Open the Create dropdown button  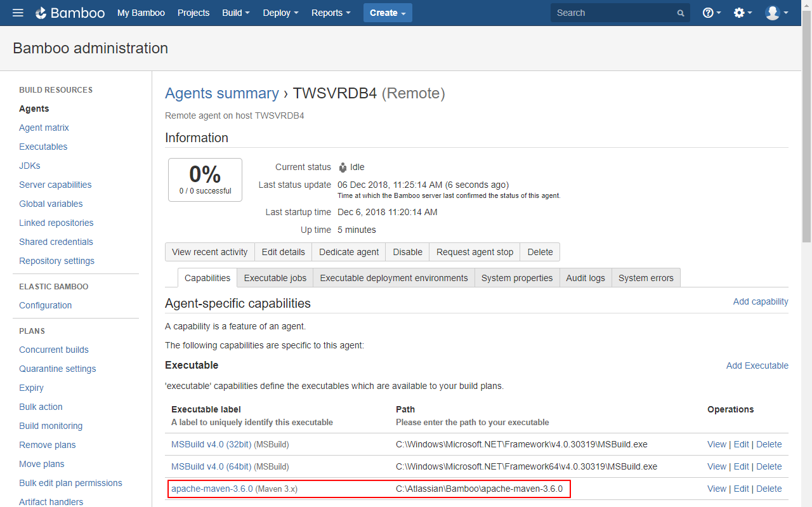[388, 13]
